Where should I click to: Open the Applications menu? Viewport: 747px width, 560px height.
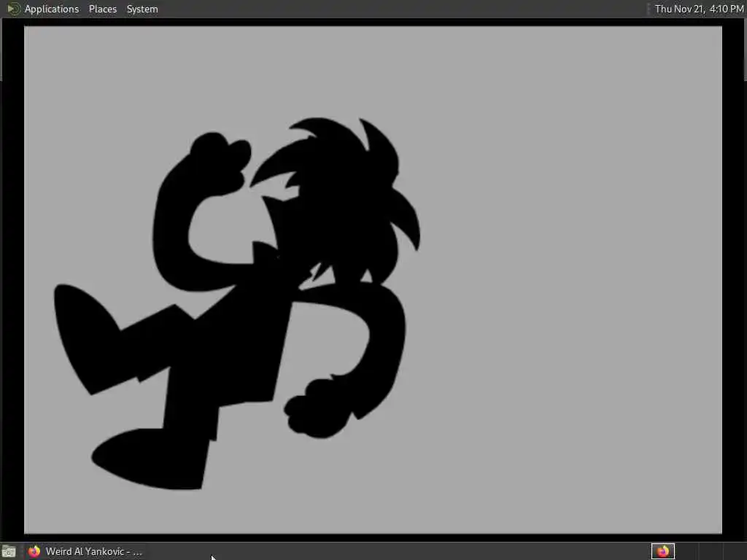tap(52, 9)
